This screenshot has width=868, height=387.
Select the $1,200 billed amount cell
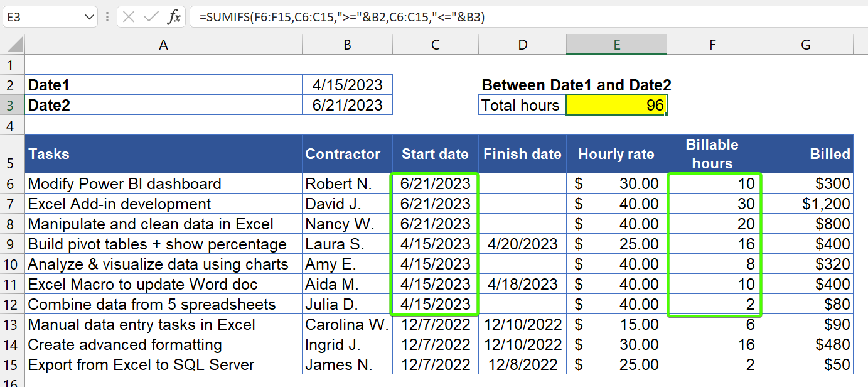[x=805, y=204]
